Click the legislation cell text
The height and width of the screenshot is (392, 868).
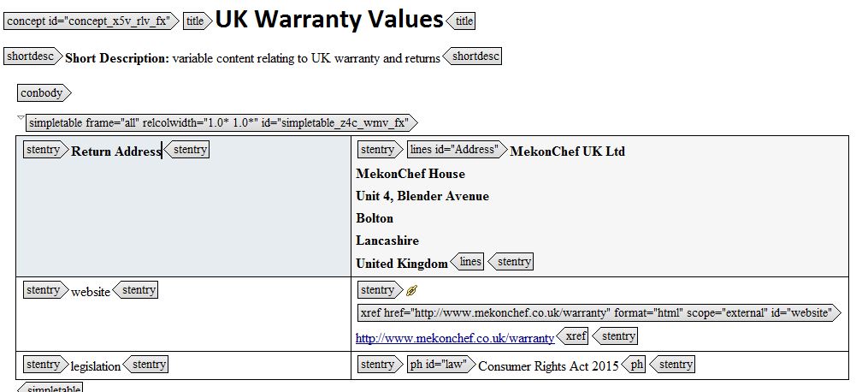click(96, 366)
